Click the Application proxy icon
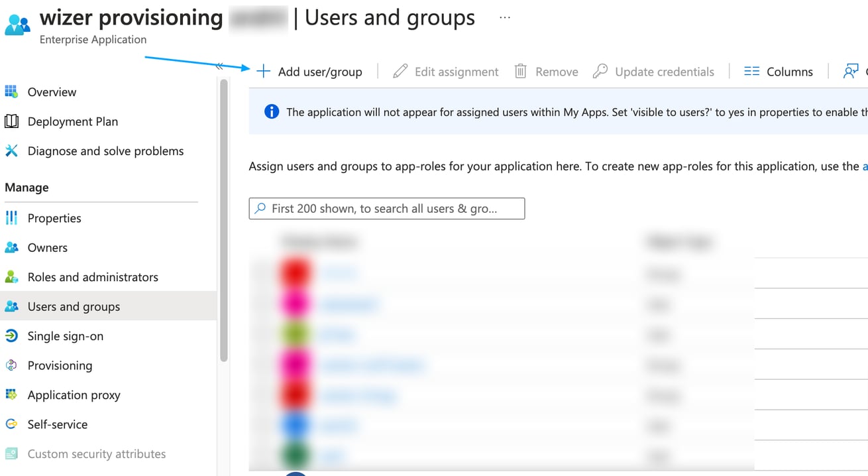Image resolution: width=868 pixels, height=476 pixels. tap(11, 394)
